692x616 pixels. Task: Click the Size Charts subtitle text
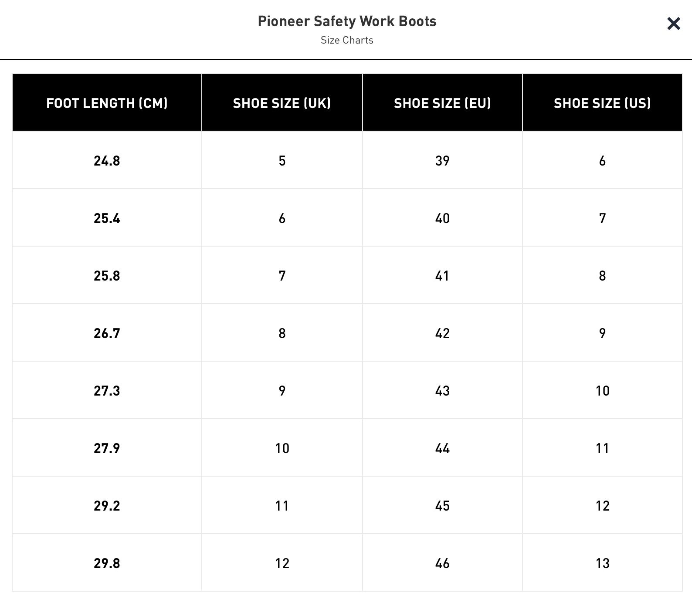(x=347, y=40)
